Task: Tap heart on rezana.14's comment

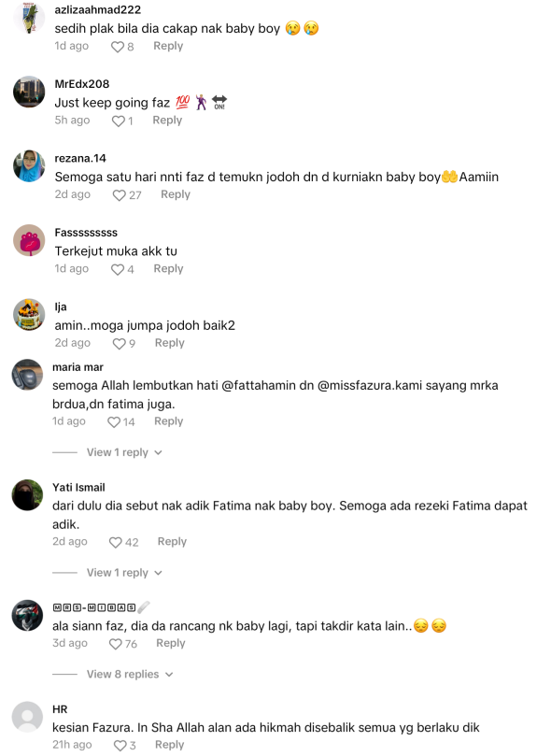Action: [119, 195]
